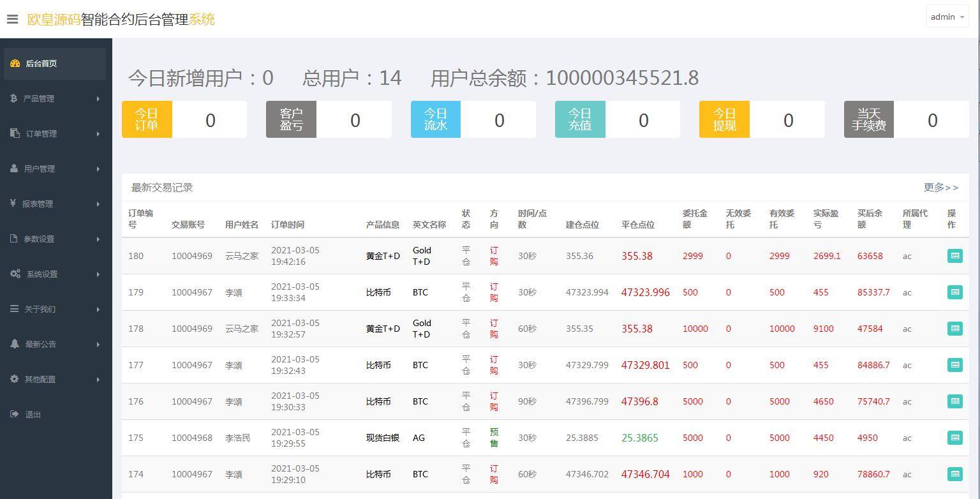Click the 最新公告 bell icon
Image resolution: width=980 pixels, height=499 pixels.
(13, 344)
